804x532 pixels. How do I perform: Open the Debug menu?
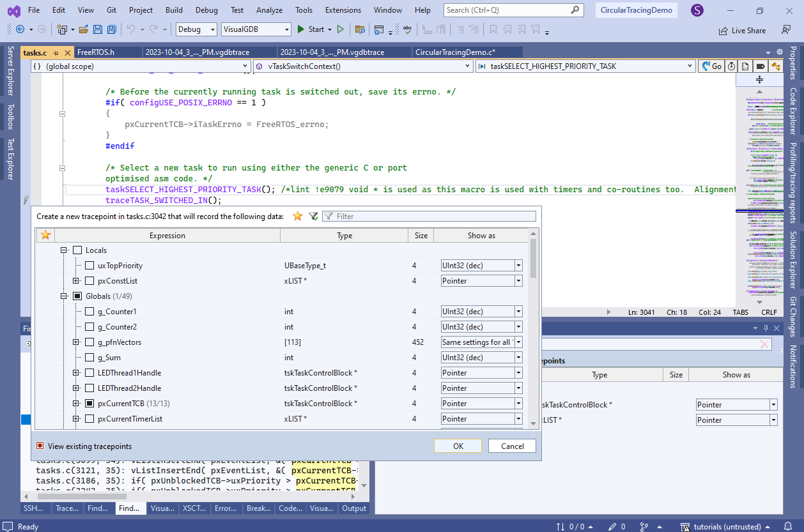click(x=206, y=10)
